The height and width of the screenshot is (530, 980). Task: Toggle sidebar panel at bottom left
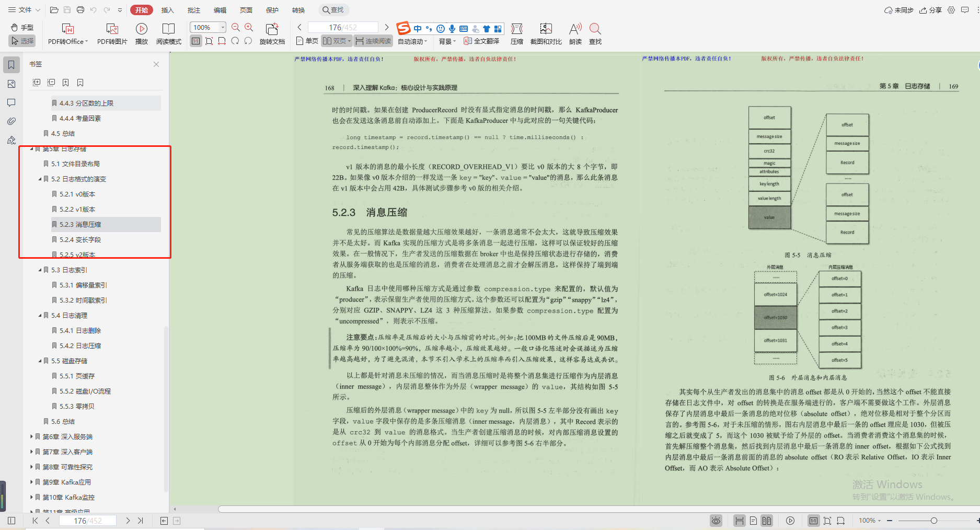pos(11,521)
